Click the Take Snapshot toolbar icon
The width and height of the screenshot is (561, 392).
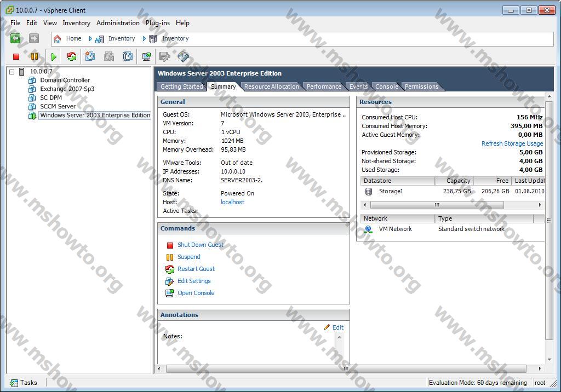coord(90,56)
